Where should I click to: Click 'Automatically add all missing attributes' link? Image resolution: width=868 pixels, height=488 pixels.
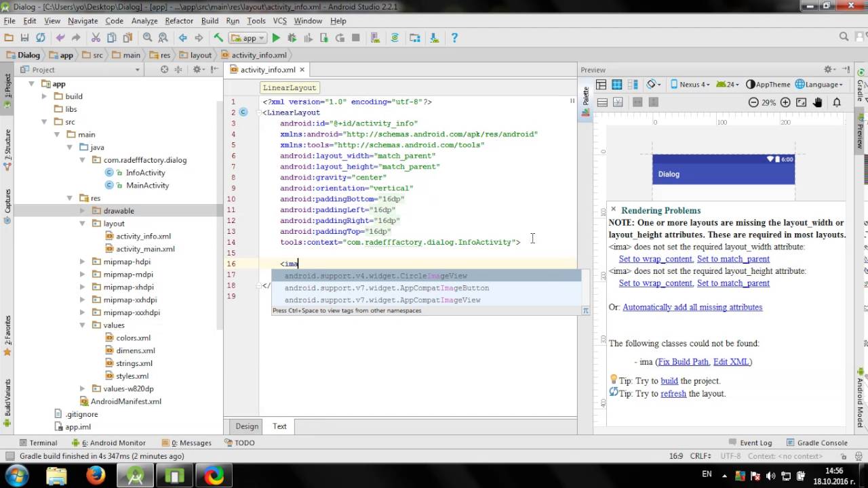tap(692, 307)
